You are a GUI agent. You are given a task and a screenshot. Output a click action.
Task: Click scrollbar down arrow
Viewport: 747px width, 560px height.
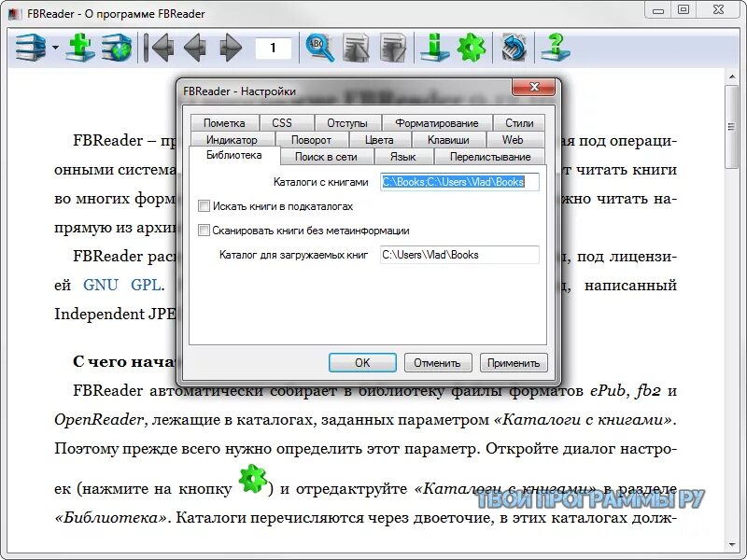[x=732, y=545]
